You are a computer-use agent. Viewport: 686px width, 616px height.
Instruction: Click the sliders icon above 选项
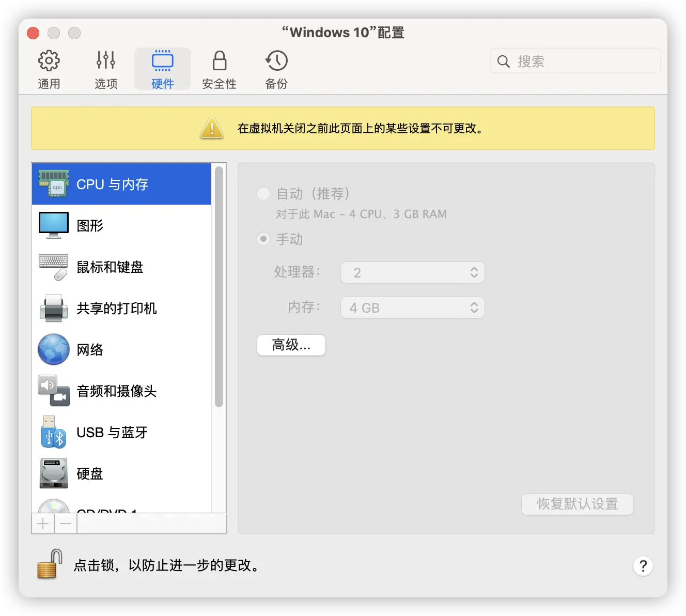[x=106, y=60]
